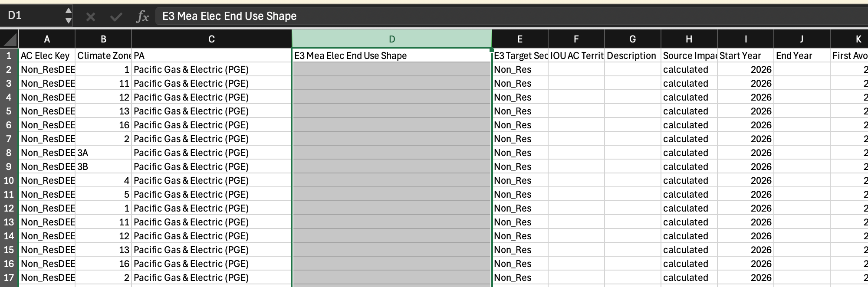The image size is (868, 287).
Task: Click formula bar text E3 Mea Elec End Use Shape
Action: [x=229, y=16]
